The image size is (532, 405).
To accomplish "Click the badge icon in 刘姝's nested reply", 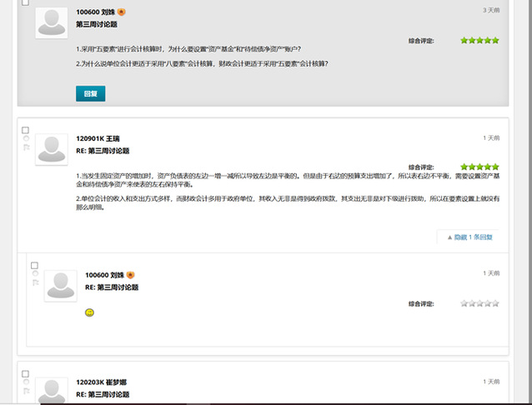I will click(x=131, y=274).
